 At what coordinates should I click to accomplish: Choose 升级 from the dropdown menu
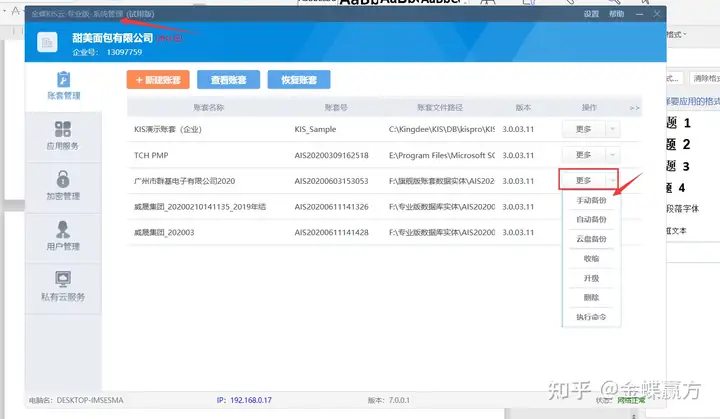pyautogui.click(x=591, y=278)
